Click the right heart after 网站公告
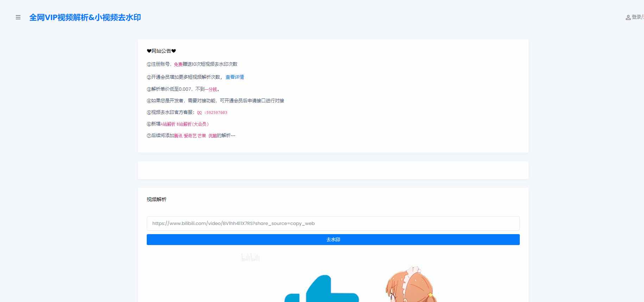The image size is (644, 302). (173, 51)
